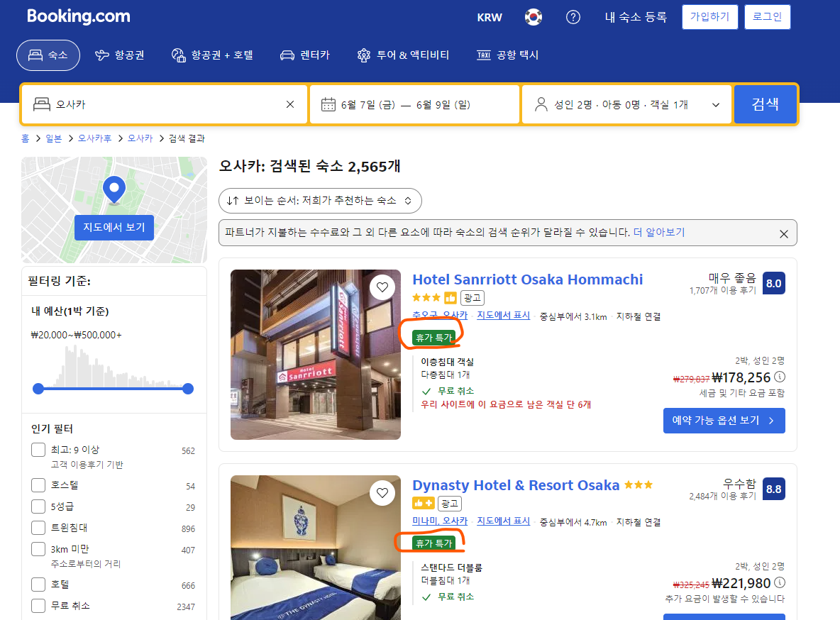
Task: Check the 호스텔 filter
Action: tap(38, 485)
